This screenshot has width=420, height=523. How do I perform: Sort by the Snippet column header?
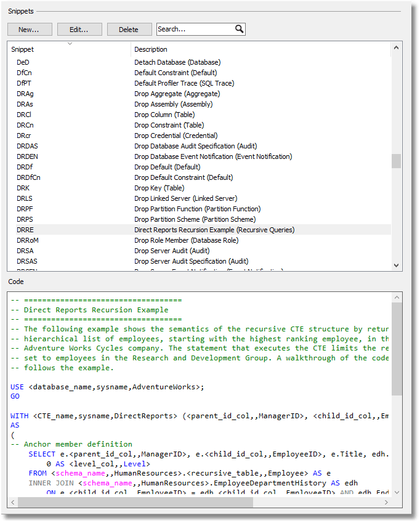tap(70, 49)
